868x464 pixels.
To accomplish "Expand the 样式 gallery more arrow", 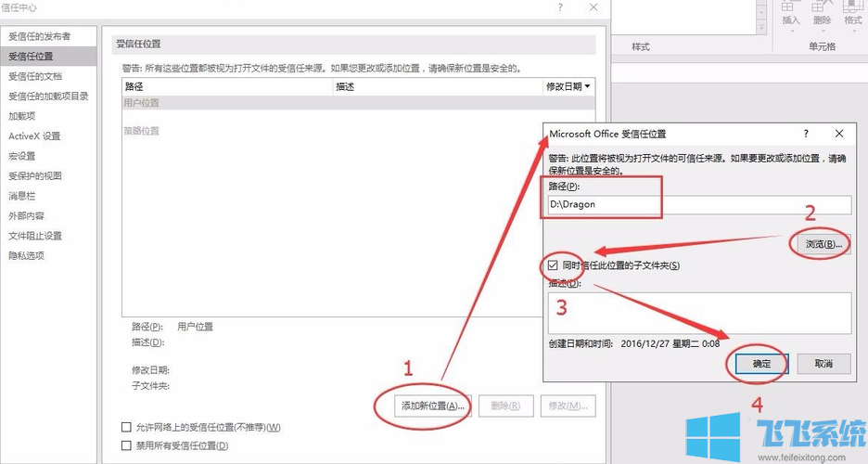I will click(761, 28).
